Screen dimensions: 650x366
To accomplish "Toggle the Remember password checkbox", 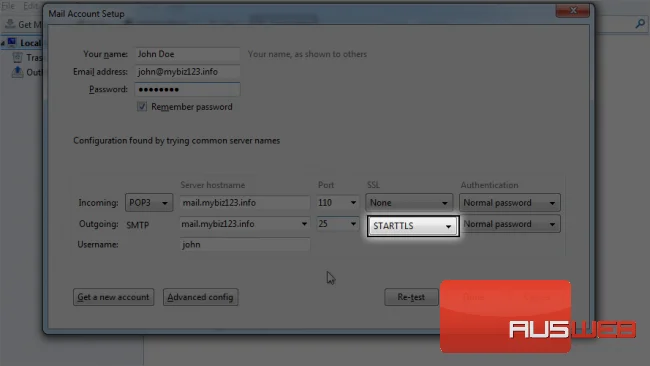I will click(142, 107).
